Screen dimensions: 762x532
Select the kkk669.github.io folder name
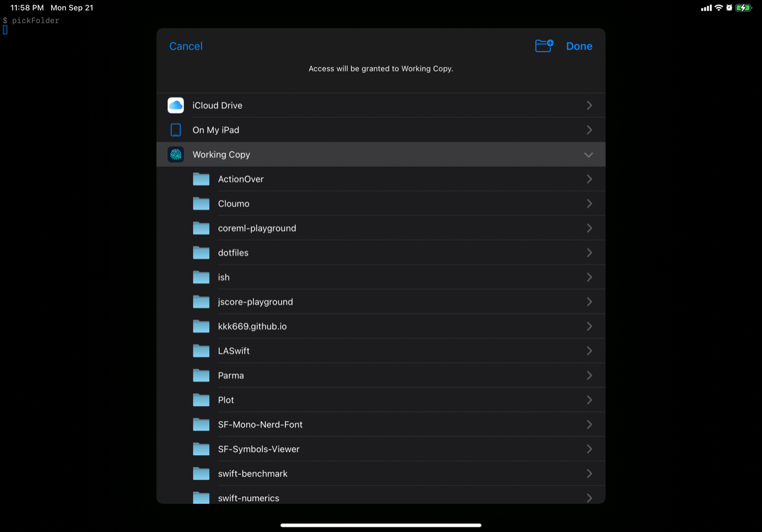click(252, 327)
